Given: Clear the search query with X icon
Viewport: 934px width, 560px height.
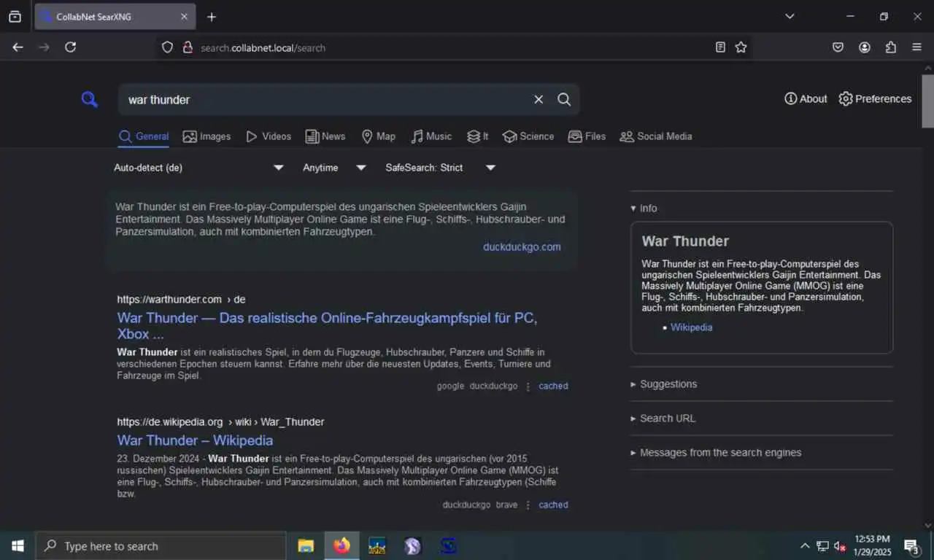Looking at the screenshot, I should tap(539, 99).
